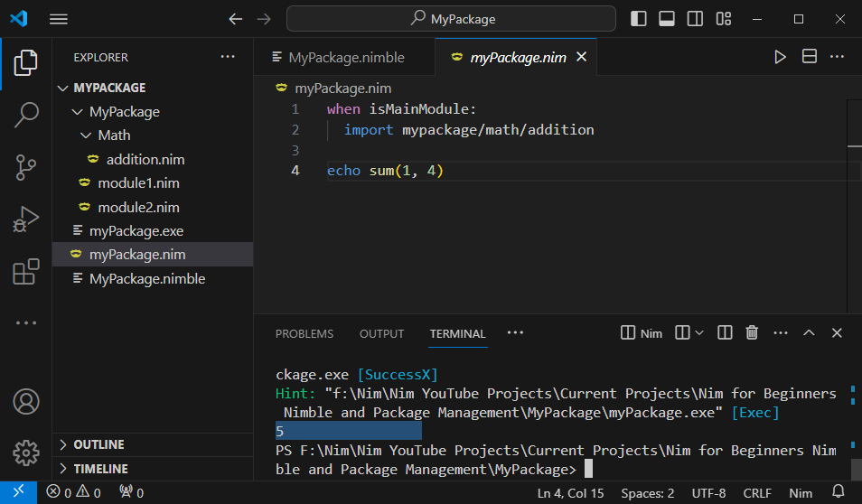Close the terminal panel

click(x=837, y=333)
